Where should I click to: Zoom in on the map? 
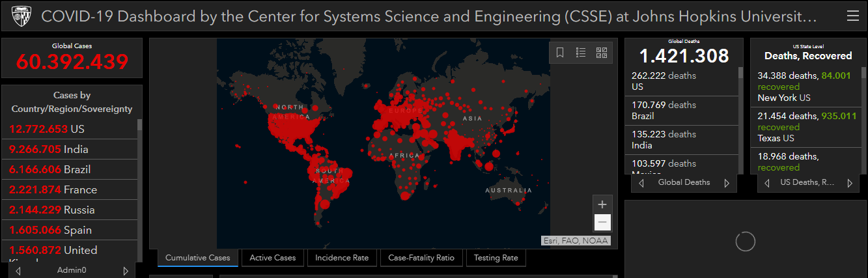(x=602, y=204)
